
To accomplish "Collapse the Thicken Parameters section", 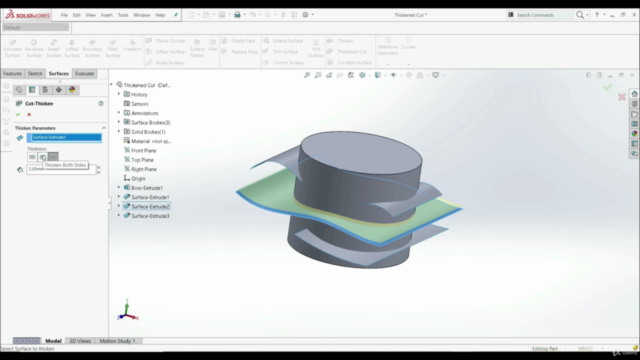I will coord(104,128).
